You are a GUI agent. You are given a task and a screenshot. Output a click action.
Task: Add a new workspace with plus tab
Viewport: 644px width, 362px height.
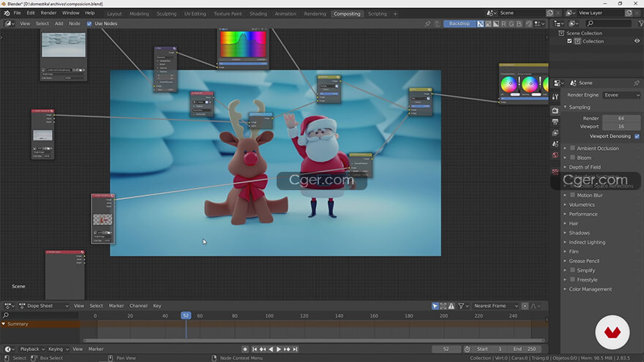pyautogui.click(x=395, y=14)
